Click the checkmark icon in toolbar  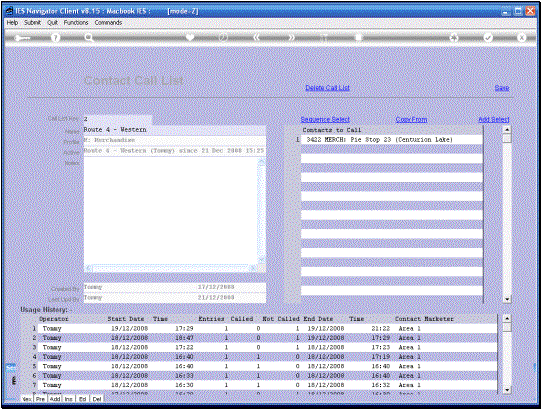coord(488,38)
